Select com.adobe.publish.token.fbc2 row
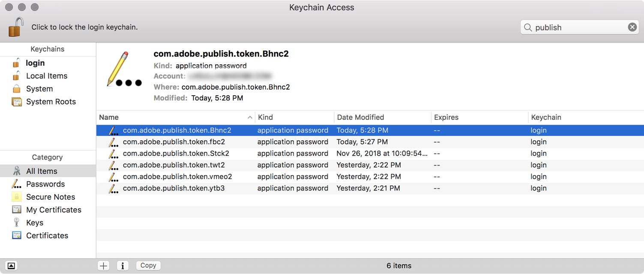This screenshot has width=644, height=278. [174, 142]
